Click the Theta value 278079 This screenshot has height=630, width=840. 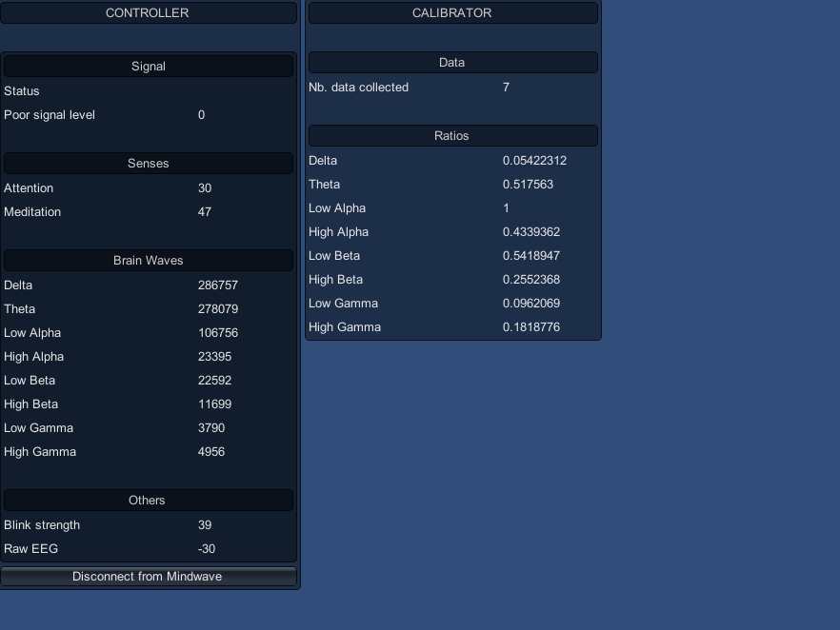pyautogui.click(x=216, y=308)
